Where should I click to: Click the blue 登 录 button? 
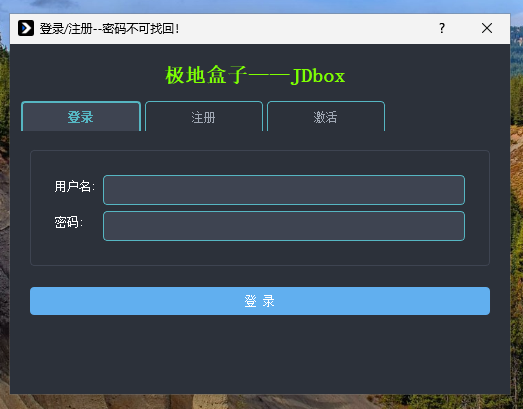[260, 301]
